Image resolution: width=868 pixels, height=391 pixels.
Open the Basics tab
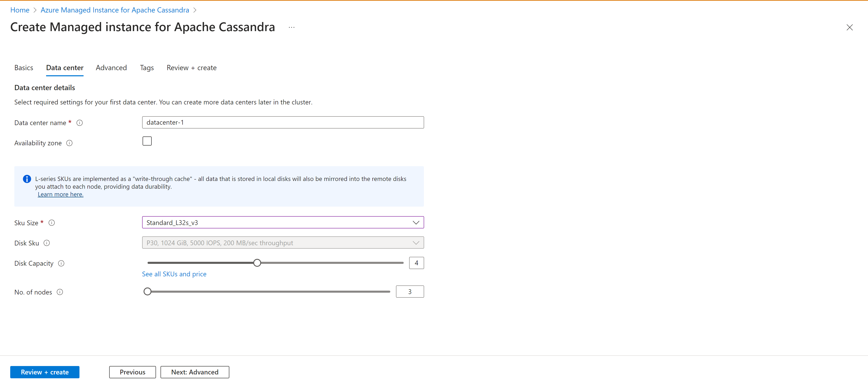click(x=24, y=68)
